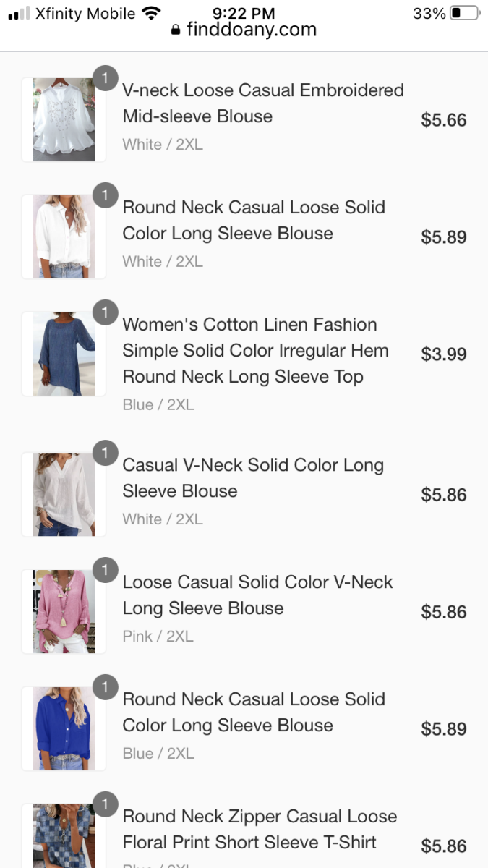The height and width of the screenshot is (868, 488).
Task: Open the finddoany.com address bar
Action: tap(251, 30)
